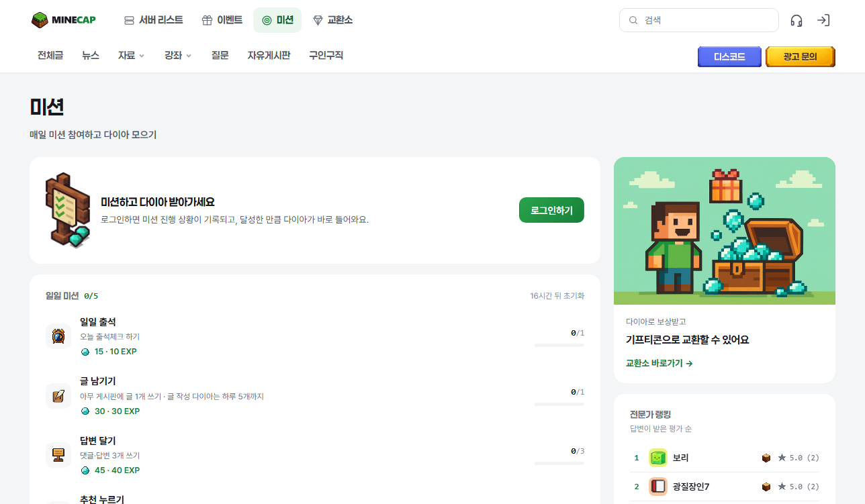Click the login arrow icon
This screenshot has width=865, height=504.
823,20
